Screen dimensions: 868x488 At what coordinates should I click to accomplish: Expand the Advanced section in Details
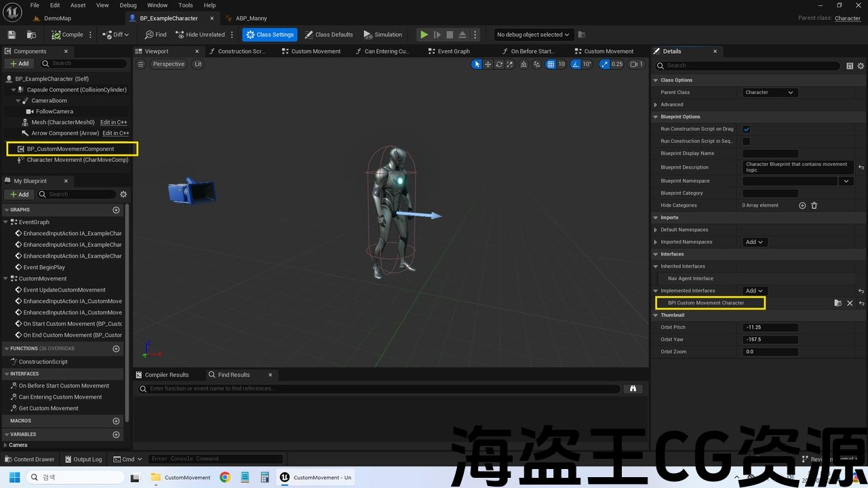[656, 105]
